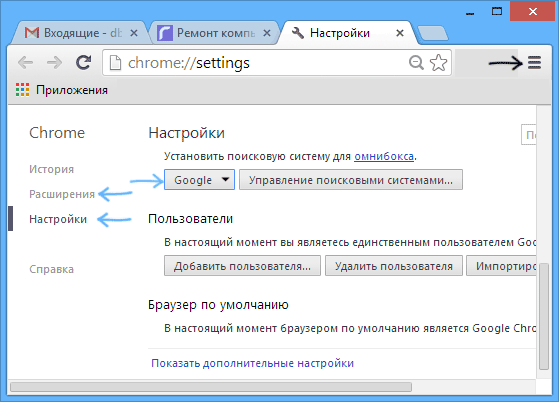The height and width of the screenshot is (402, 559).
Task: Reload the current page
Action: pos(83,62)
